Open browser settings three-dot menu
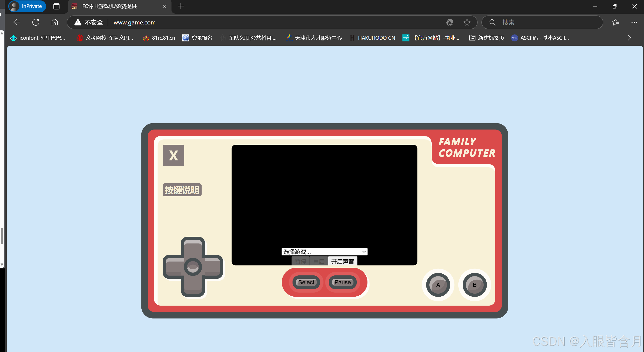Screen dimensions: 644x352 (634, 22)
